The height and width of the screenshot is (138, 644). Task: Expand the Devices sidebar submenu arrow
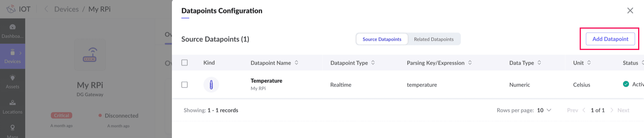click(x=20, y=53)
